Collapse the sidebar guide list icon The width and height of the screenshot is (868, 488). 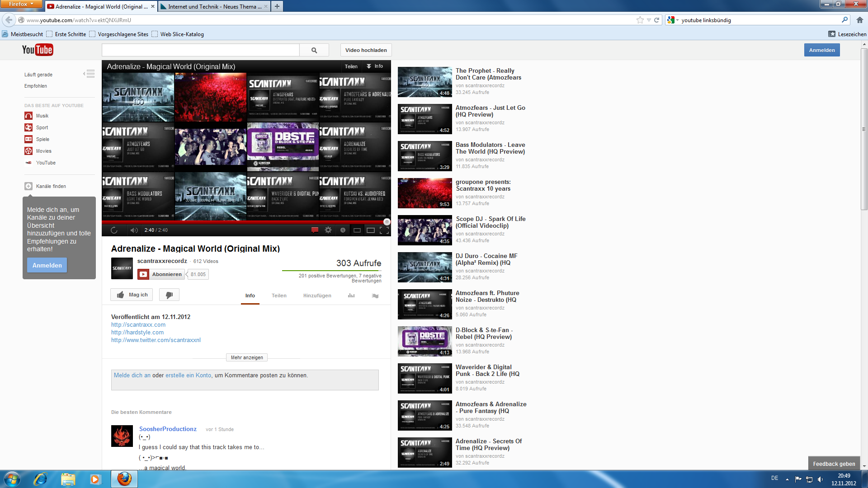coord(90,74)
